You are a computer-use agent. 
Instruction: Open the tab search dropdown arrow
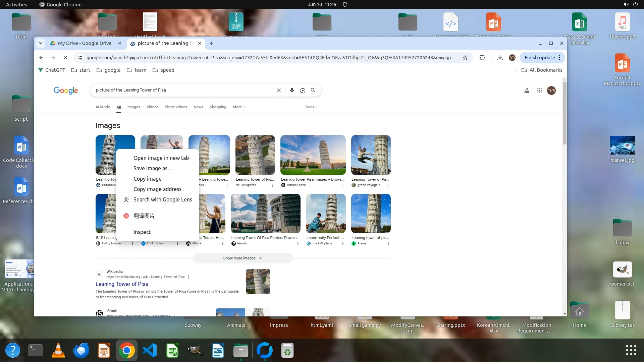click(41, 43)
